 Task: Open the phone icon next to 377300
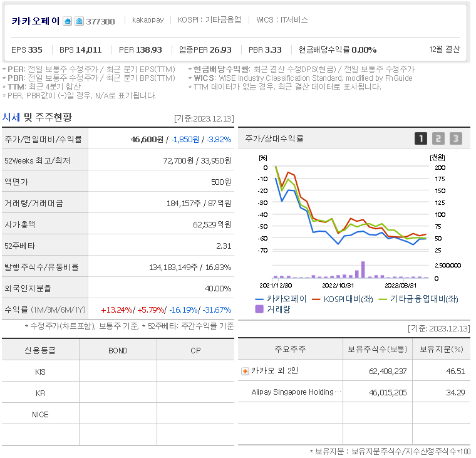80,21
